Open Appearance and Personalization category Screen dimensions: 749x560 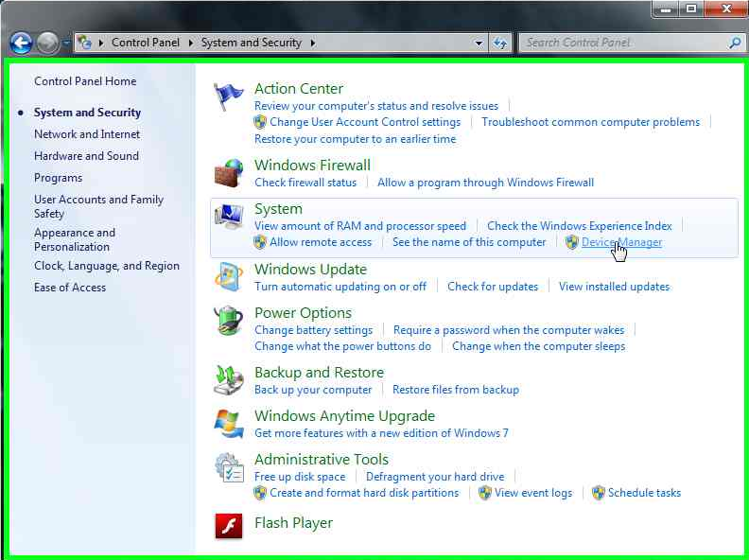tap(75, 239)
